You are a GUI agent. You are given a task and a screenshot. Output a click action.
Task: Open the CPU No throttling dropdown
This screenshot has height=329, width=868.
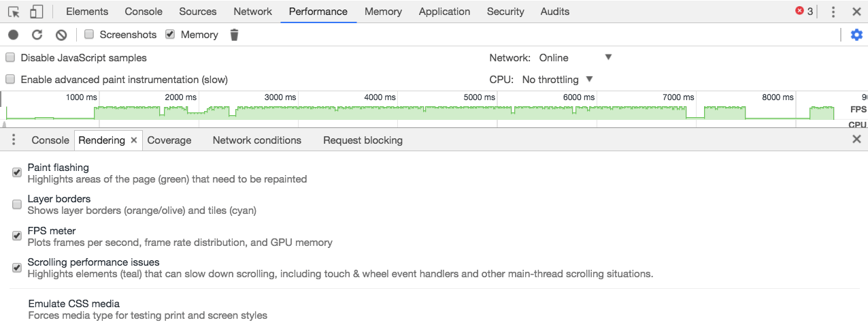[558, 80]
